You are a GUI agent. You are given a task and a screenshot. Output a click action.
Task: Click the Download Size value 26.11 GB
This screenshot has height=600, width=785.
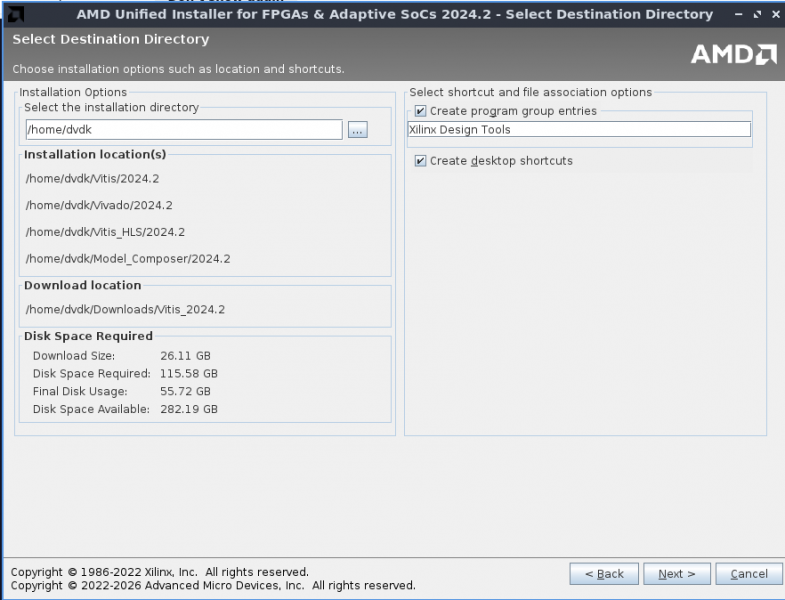coord(185,356)
